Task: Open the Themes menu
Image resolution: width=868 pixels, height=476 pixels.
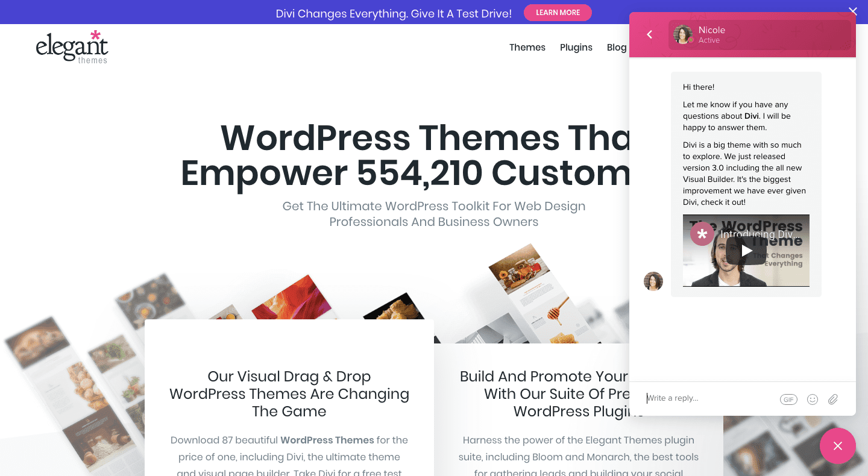Action: [527, 48]
